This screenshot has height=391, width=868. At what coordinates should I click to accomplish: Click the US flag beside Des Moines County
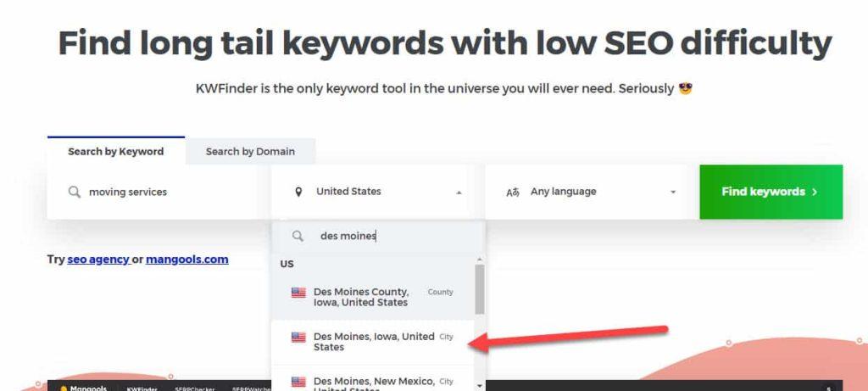point(298,293)
